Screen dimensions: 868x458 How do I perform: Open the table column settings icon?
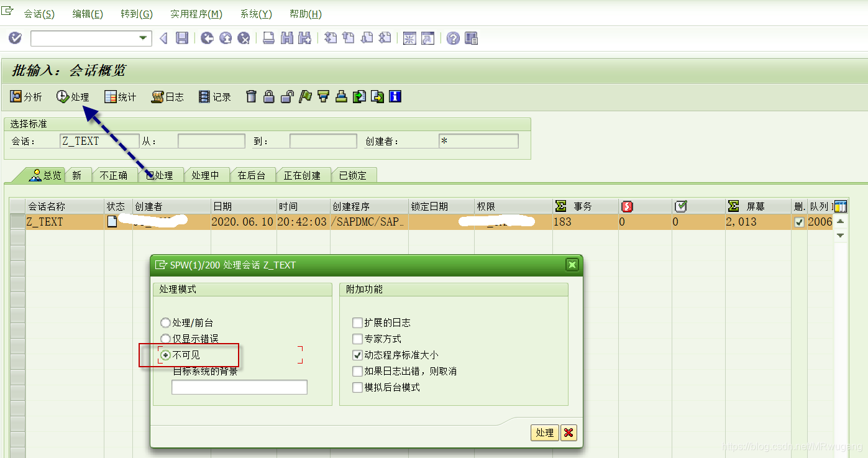(x=841, y=206)
